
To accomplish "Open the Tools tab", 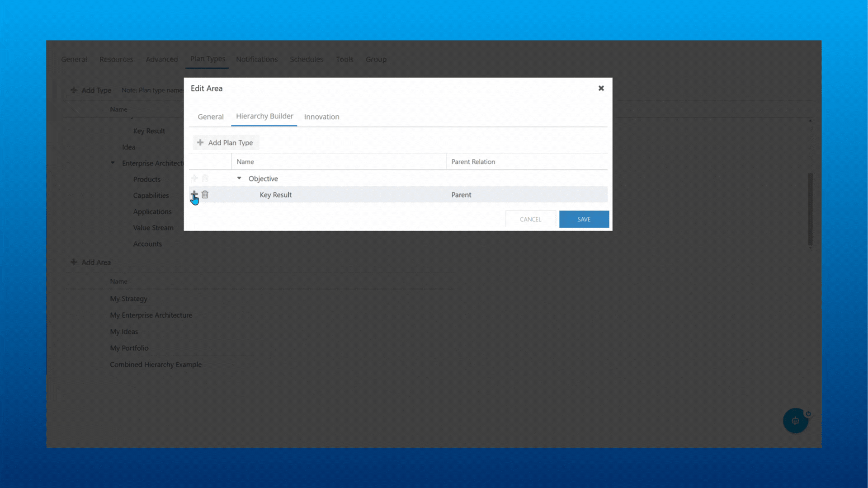I will [344, 59].
